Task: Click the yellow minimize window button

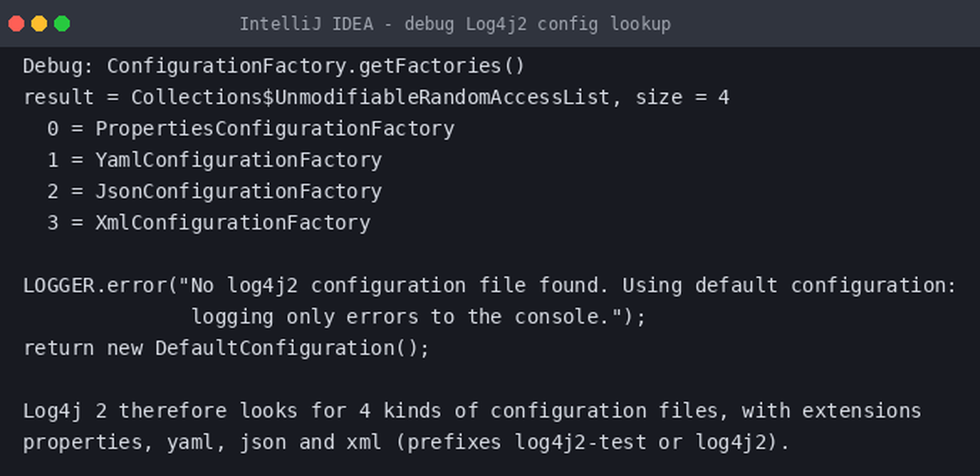Action: click(39, 24)
